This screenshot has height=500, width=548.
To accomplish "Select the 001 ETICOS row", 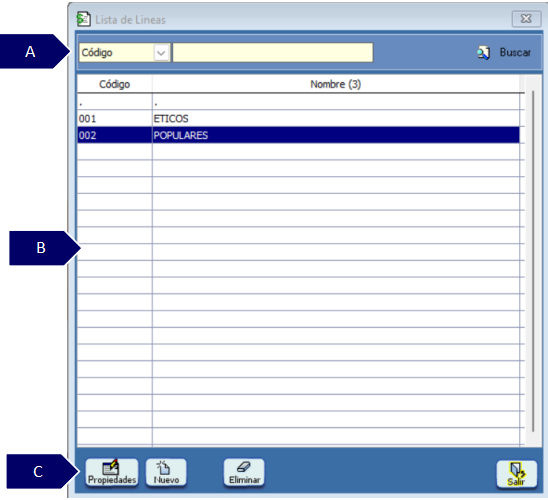I will (298, 118).
